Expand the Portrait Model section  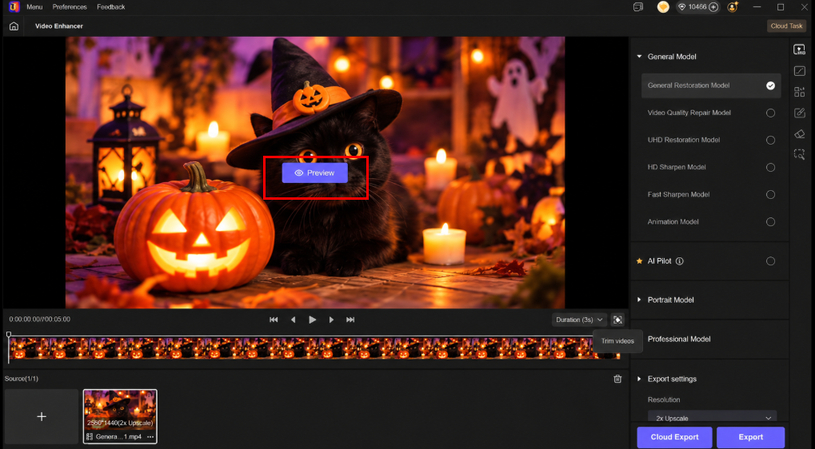[639, 300]
